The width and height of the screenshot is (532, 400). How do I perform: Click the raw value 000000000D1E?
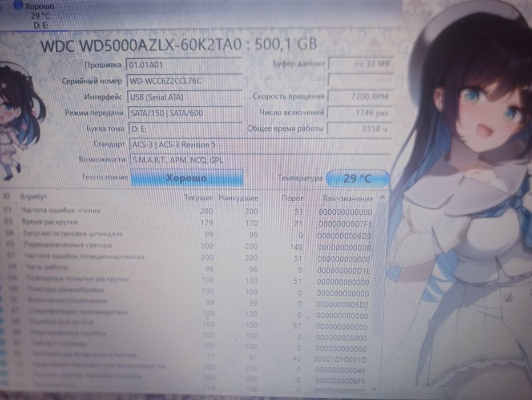click(344, 271)
